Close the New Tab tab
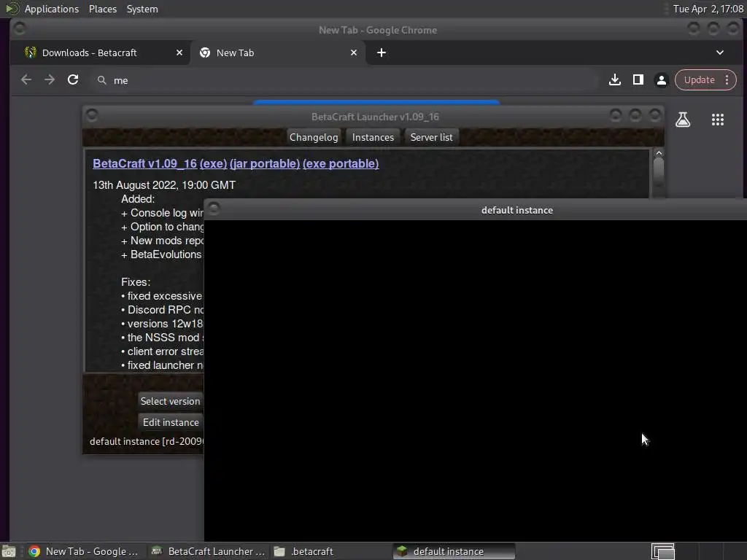 [354, 52]
